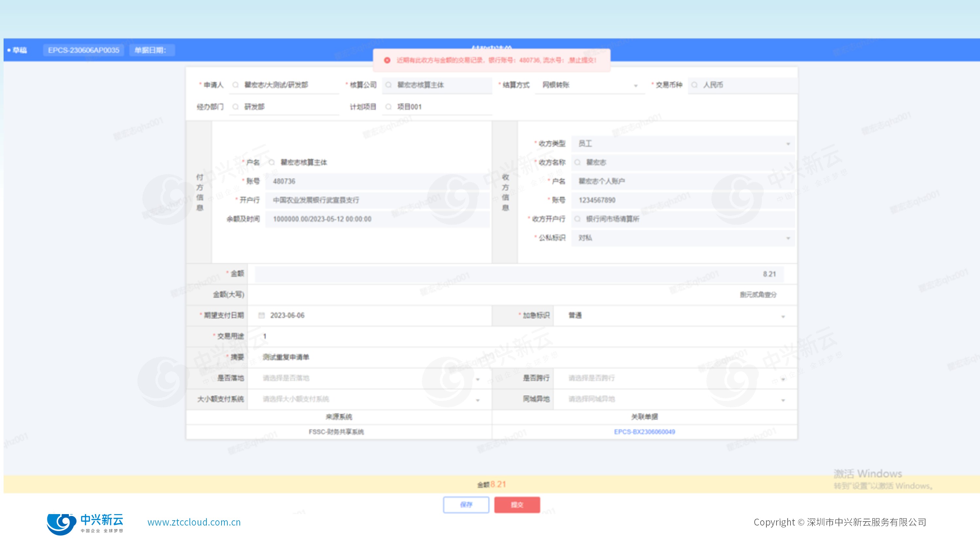Click the 激活 Windows watermark text
The width and height of the screenshot is (980, 551).
(x=868, y=474)
